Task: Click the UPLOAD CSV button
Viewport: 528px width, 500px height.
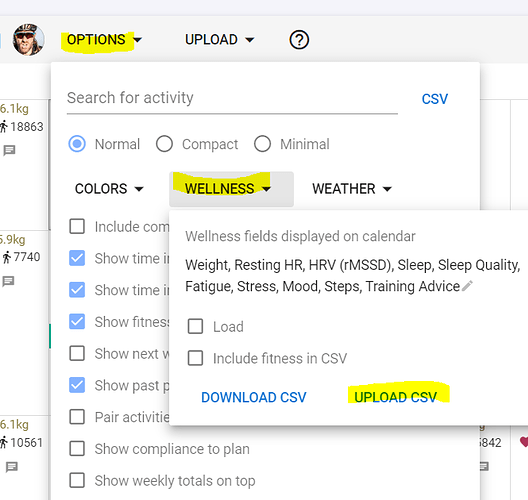Action: [395, 397]
